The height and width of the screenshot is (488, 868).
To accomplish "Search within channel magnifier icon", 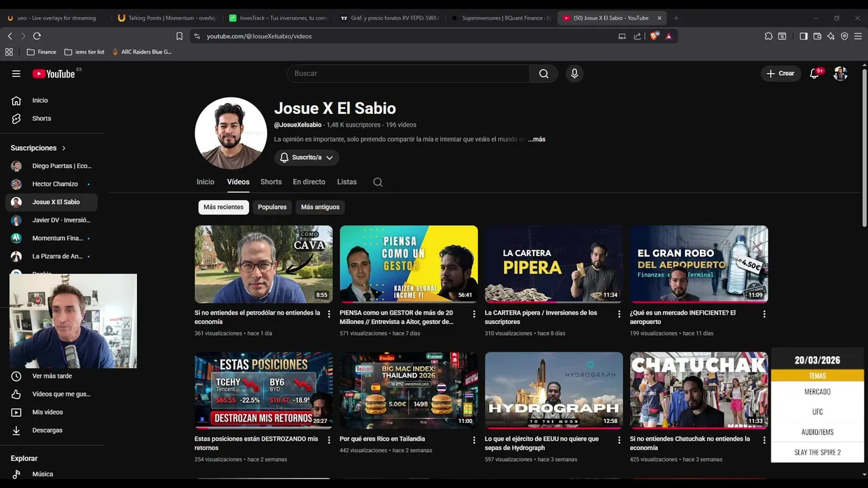I will click(378, 182).
